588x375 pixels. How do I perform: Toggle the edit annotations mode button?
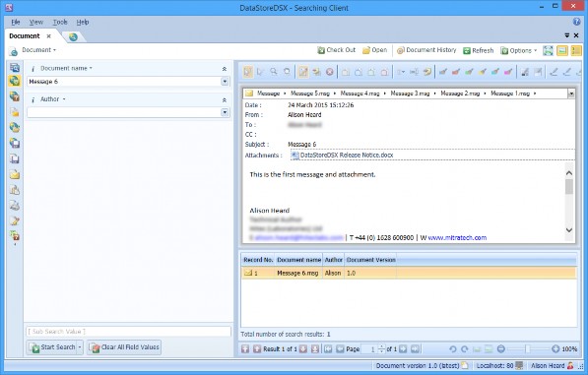[x=303, y=72]
